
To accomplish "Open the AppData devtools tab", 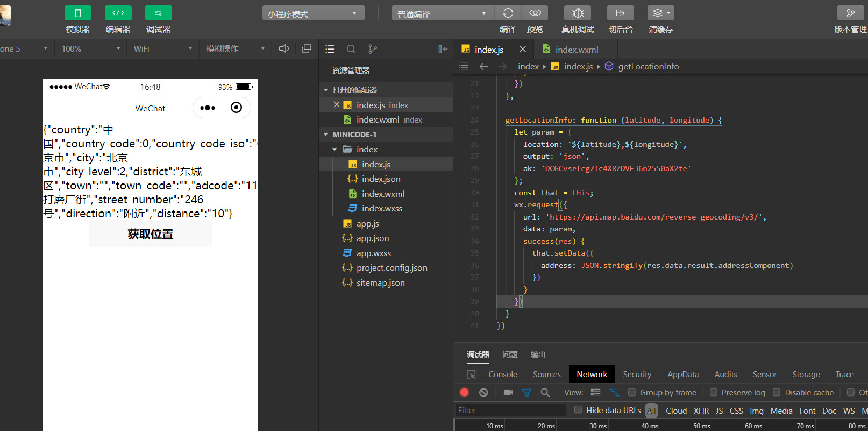I will tap(683, 375).
